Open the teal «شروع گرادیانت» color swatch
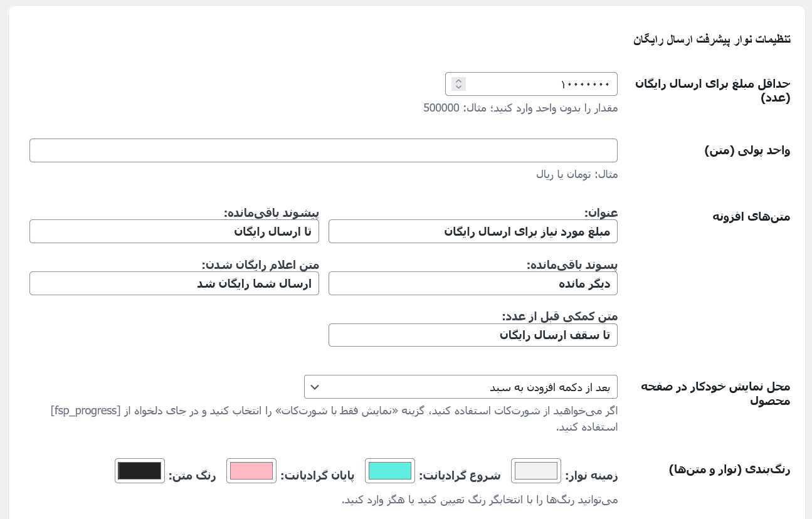Image resolution: width=812 pixels, height=519 pixels. point(390,471)
